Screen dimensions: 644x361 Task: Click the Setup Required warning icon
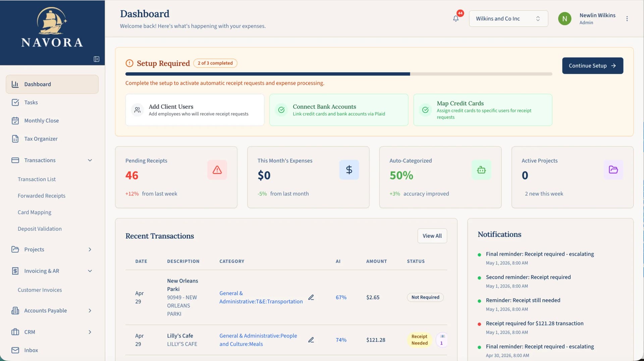129,63
